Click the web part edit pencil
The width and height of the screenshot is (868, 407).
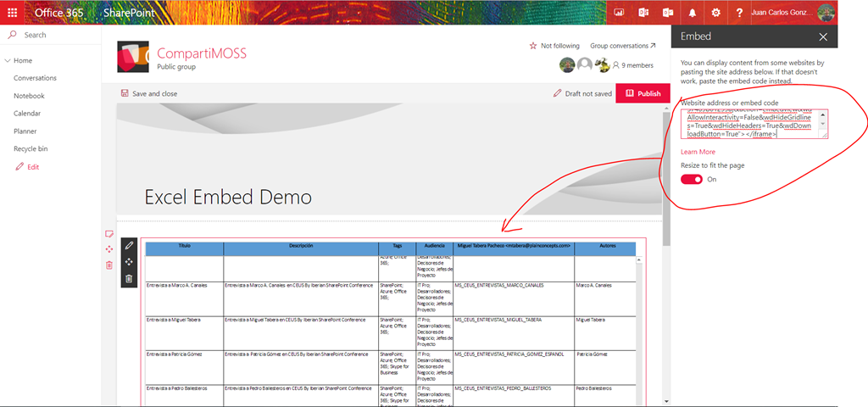(129, 245)
